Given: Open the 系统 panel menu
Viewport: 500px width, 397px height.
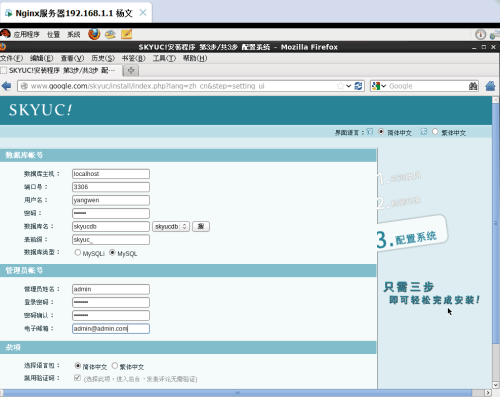Looking at the screenshot, I should [74, 34].
